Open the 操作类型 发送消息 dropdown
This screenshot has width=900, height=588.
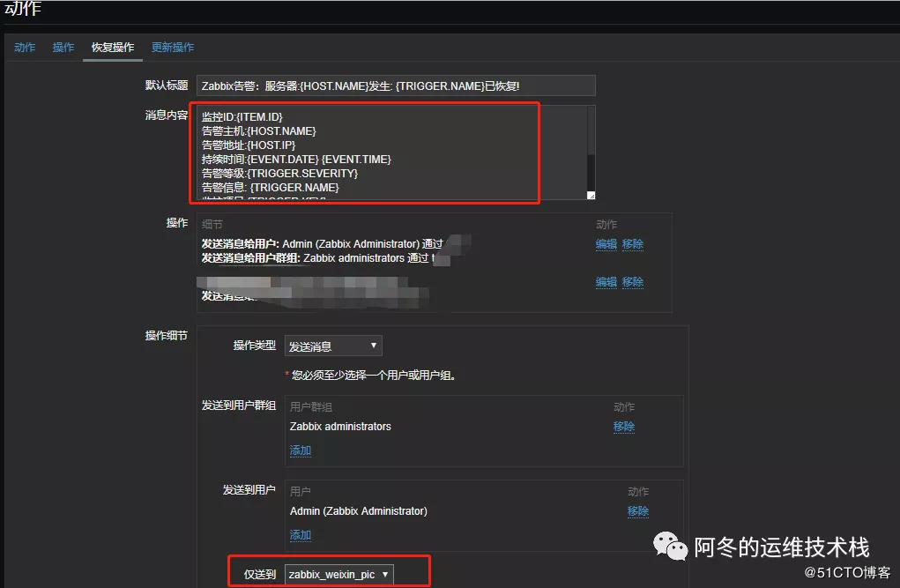pyautogui.click(x=333, y=346)
